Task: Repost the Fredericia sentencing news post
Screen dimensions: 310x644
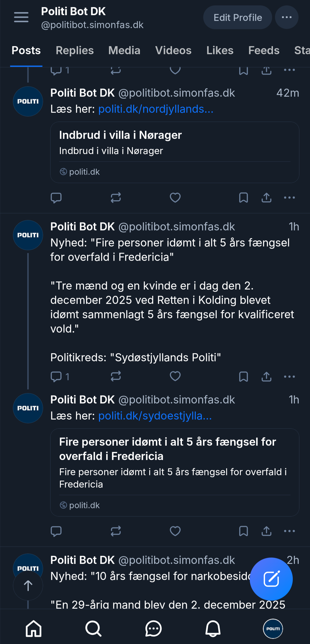Action: point(116,376)
